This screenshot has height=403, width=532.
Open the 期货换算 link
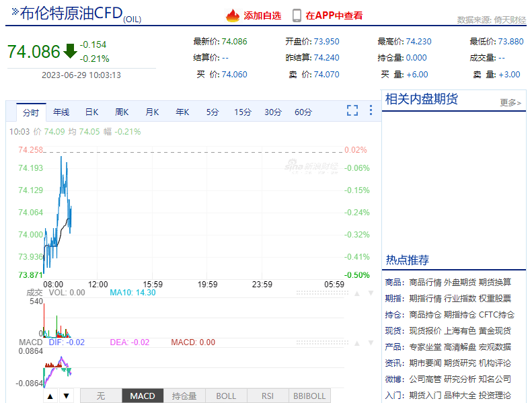[495, 282]
